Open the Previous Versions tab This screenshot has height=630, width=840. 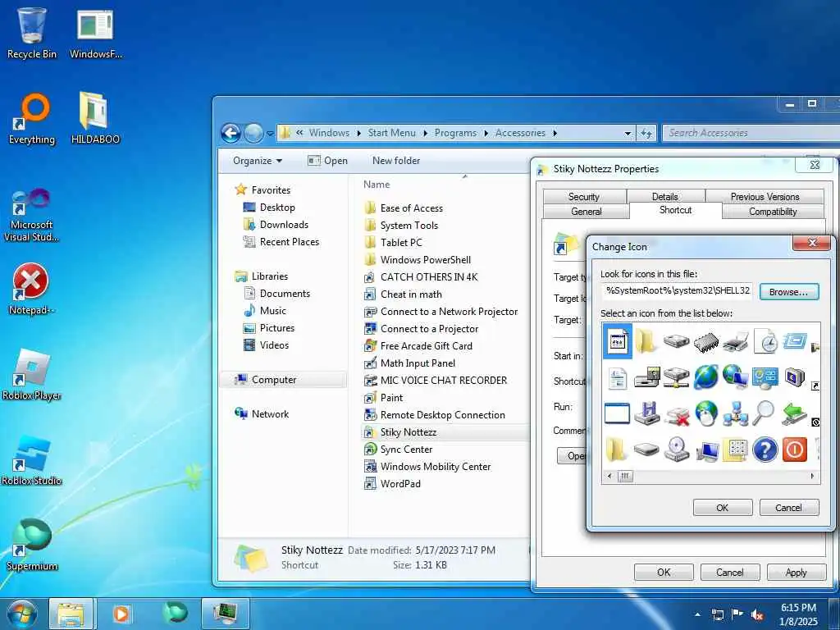point(765,197)
